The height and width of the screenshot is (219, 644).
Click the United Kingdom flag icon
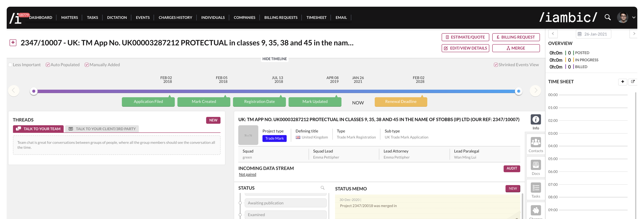point(298,137)
